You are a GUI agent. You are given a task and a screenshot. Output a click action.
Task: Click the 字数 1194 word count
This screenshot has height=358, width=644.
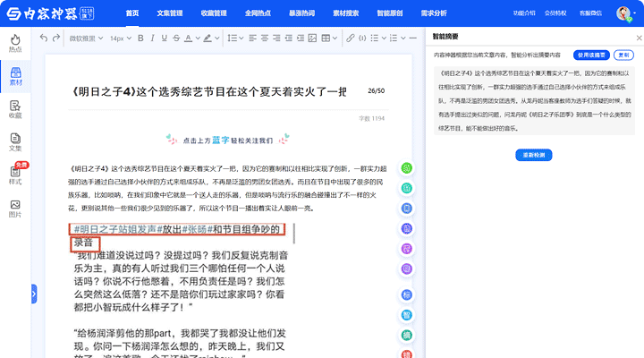click(372, 118)
